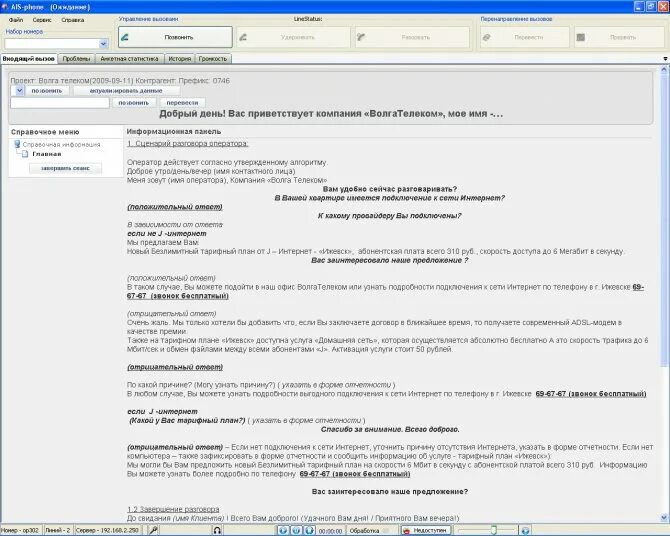The image size is (670, 536).
Task: Click the Информационная панель header
Action: [174, 132]
